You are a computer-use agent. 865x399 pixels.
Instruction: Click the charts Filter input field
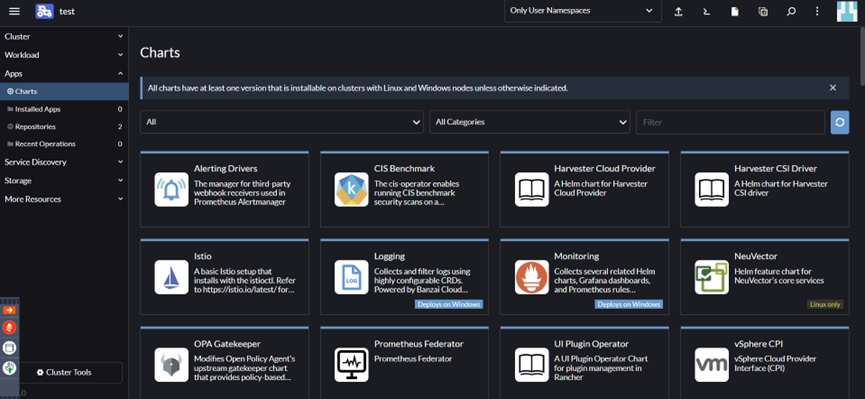(730, 122)
